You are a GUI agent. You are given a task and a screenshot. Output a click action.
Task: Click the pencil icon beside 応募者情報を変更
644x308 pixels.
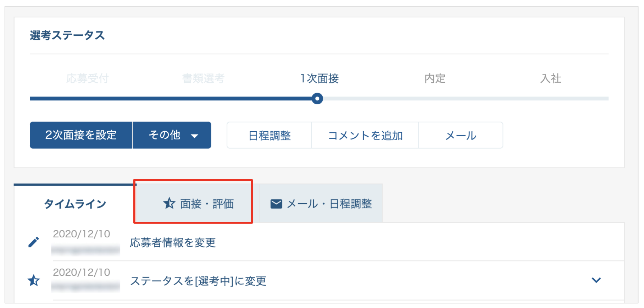pyautogui.click(x=34, y=242)
